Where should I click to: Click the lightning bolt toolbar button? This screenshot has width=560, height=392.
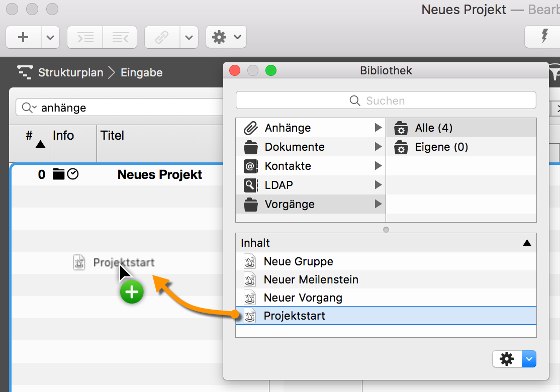pyautogui.click(x=544, y=37)
